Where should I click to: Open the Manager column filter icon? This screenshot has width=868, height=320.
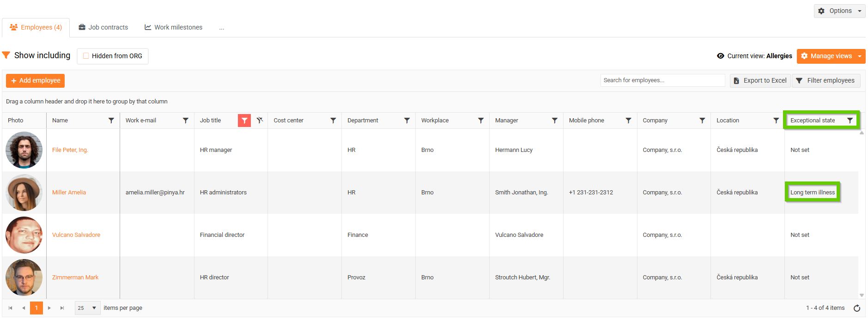click(555, 121)
